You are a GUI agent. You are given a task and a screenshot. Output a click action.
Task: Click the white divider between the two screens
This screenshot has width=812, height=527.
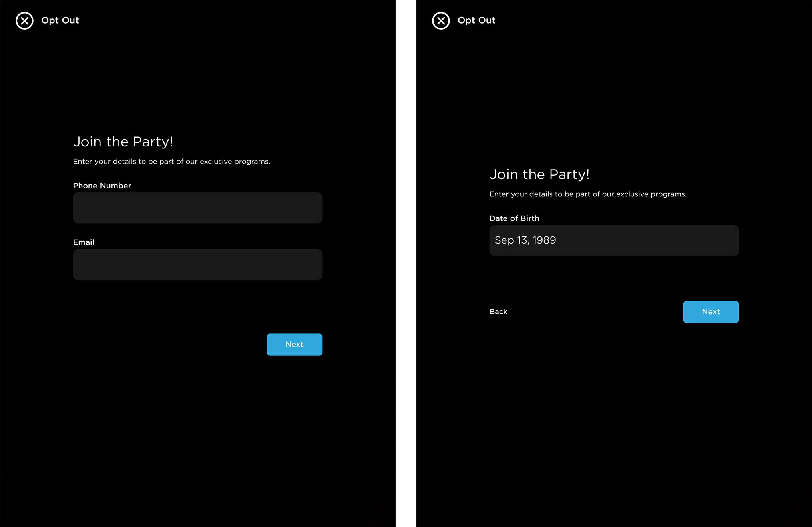click(406, 263)
